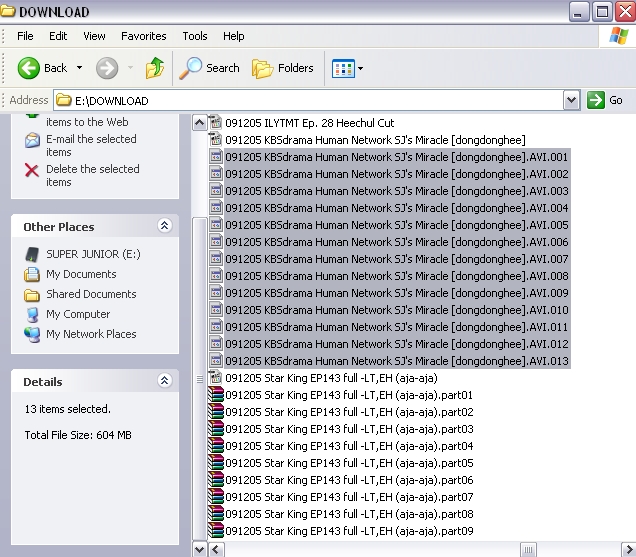
Task: Select Star King EP143 .part06 file name
Action: click(349, 480)
